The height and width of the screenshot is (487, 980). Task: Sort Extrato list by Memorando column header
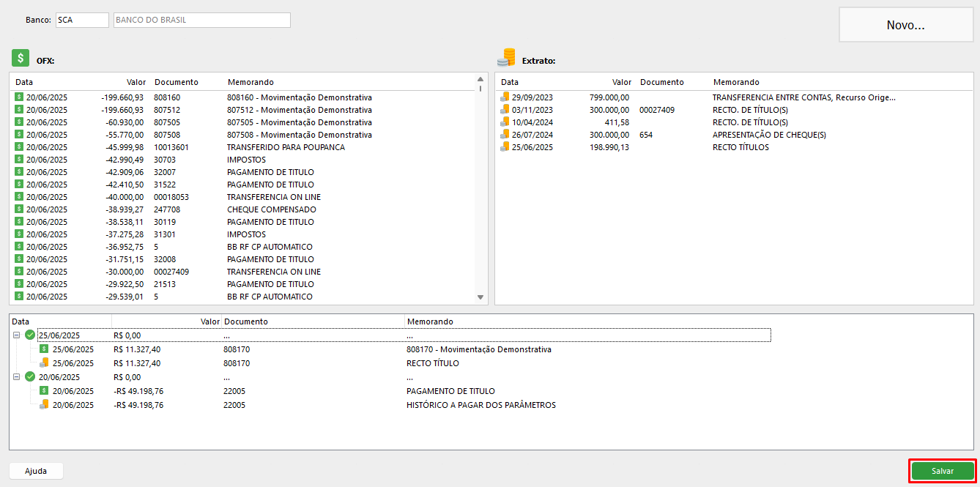point(736,82)
